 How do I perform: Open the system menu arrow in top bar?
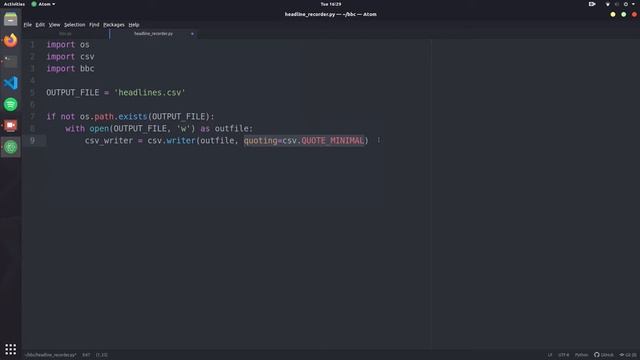633,4
